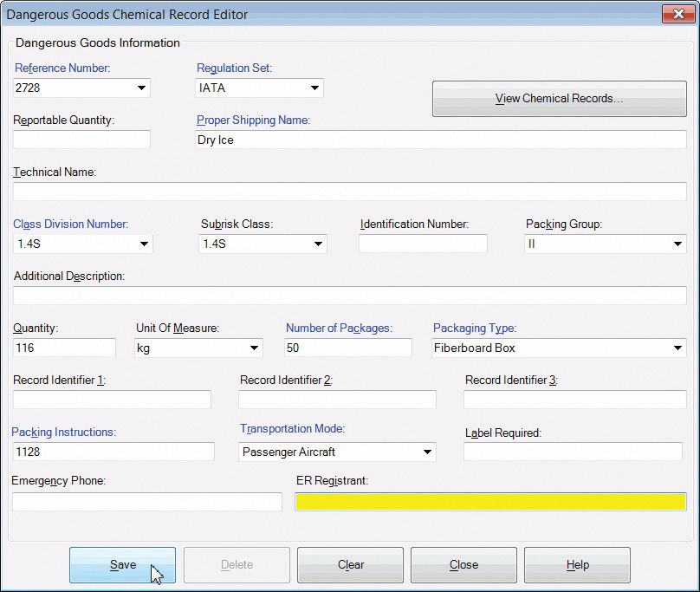
Task: Open Help for the record editor
Action: (577, 565)
